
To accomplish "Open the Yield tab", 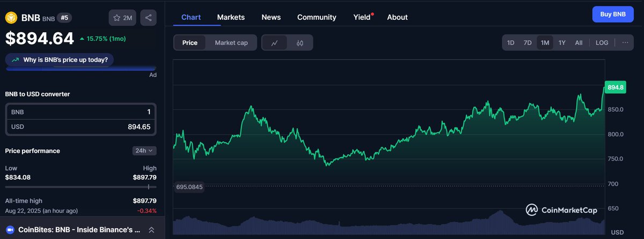I will tap(362, 17).
